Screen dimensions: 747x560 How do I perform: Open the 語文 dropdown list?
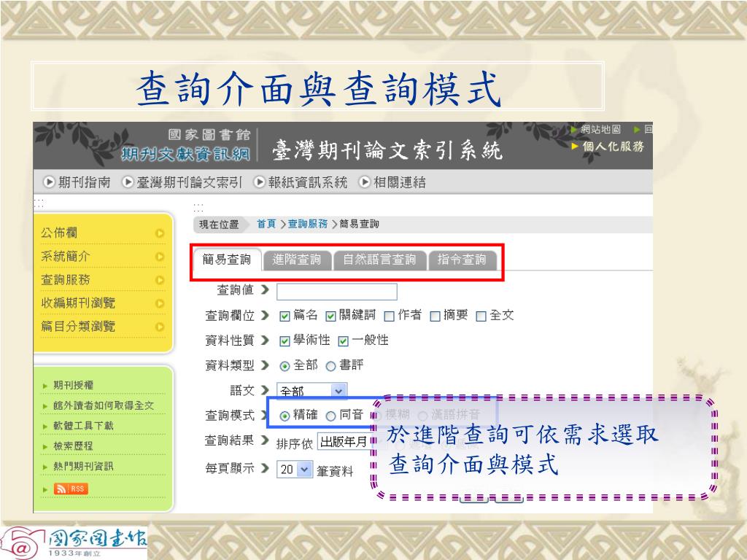[x=312, y=391]
